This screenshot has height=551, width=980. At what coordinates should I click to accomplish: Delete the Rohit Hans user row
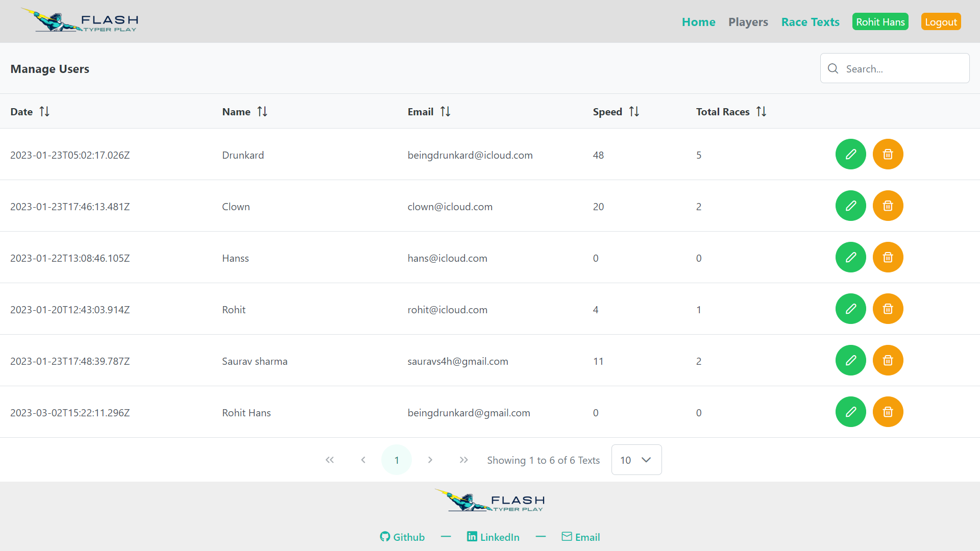tap(888, 412)
